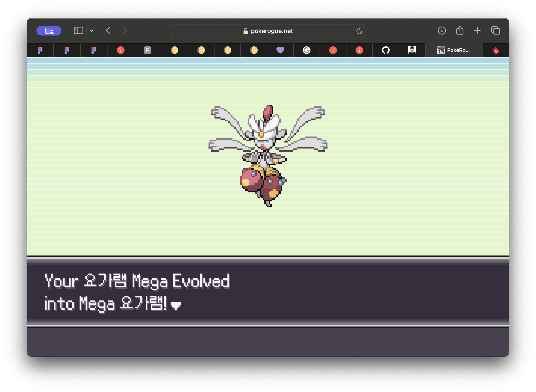Switch to the Google tab
Screen dimensions: 536x392
[x=306, y=50]
